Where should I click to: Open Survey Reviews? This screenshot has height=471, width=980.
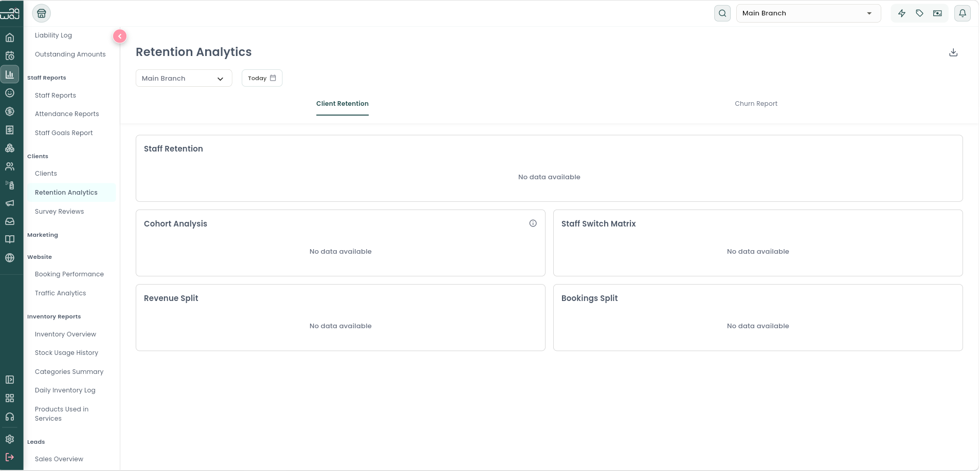click(x=59, y=212)
